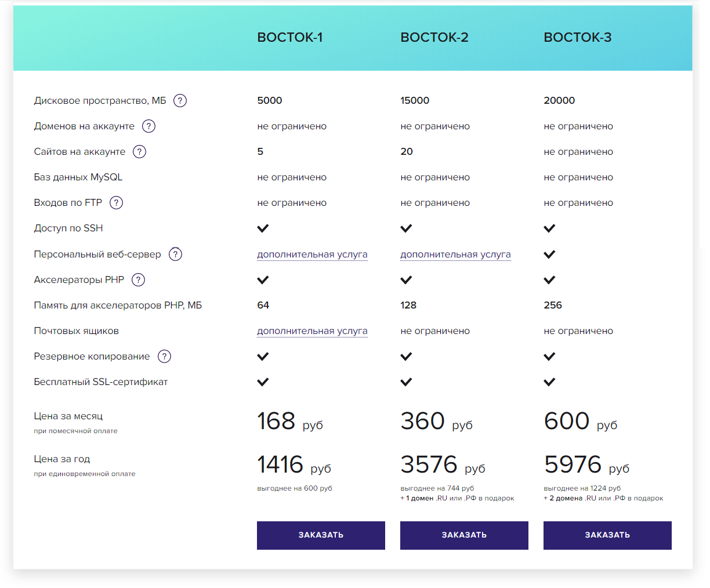Viewport: 710px width, 588px height.
Task: Open ВОСТОК-1 web server дополнительная услуга link
Action: [312, 254]
